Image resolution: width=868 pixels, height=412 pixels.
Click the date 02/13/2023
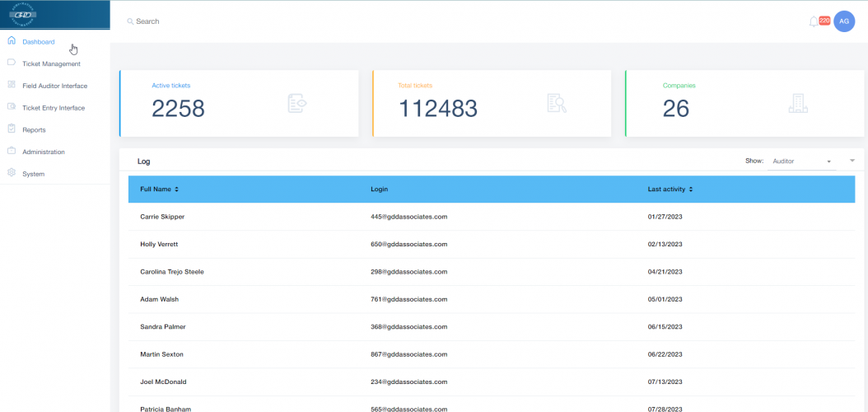click(665, 244)
